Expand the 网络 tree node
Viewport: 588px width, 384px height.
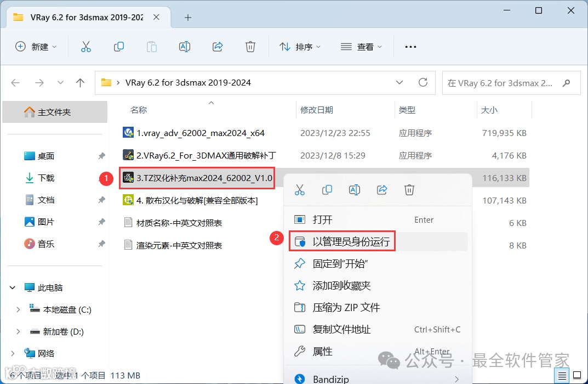13,353
